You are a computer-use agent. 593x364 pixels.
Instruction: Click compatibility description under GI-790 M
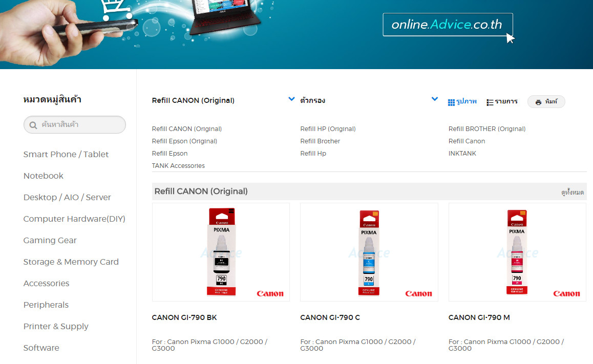506,345
